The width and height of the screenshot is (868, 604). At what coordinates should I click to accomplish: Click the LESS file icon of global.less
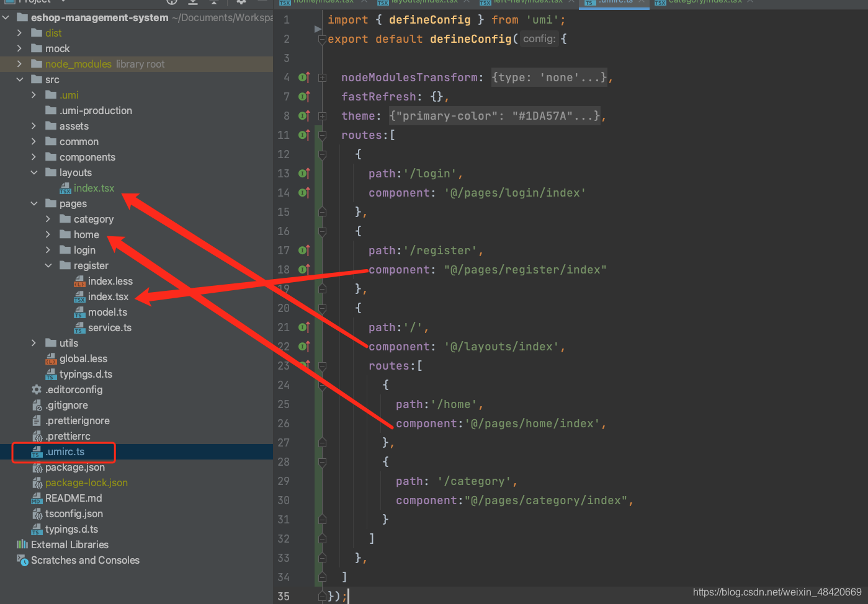pos(51,358)
